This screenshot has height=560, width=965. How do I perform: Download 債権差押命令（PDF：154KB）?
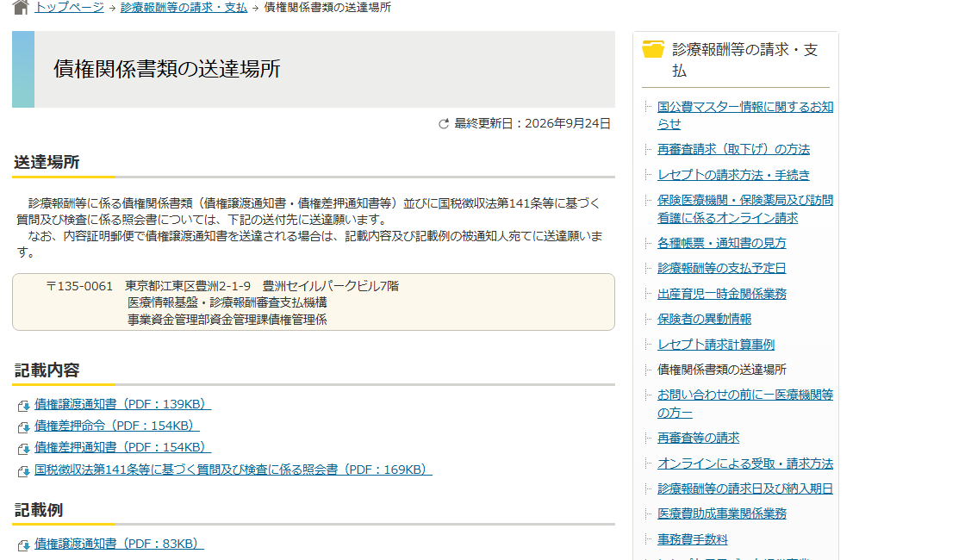[x=117, y=426]
